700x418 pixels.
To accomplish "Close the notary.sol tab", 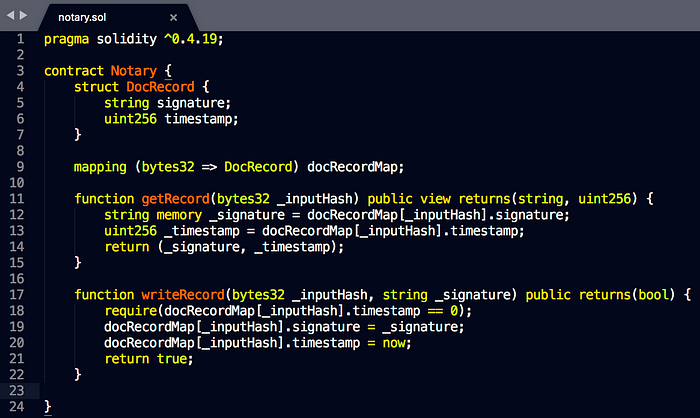I will click(174, 17).
